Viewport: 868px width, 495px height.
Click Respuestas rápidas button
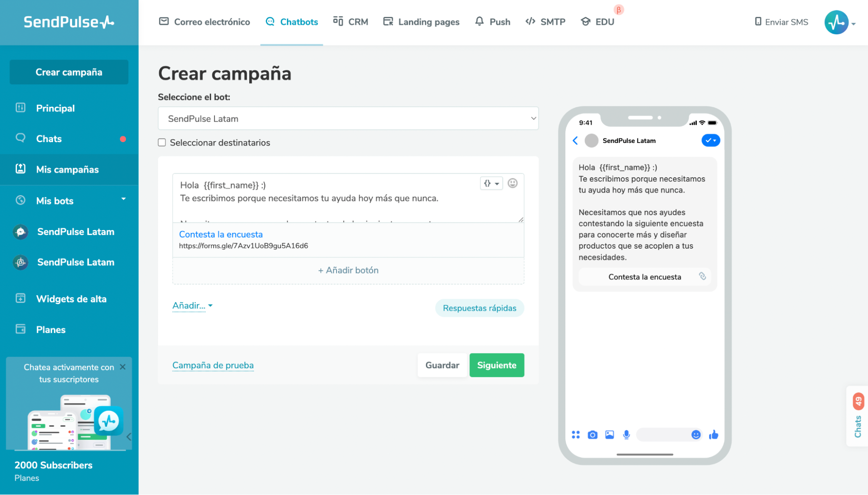479,308
